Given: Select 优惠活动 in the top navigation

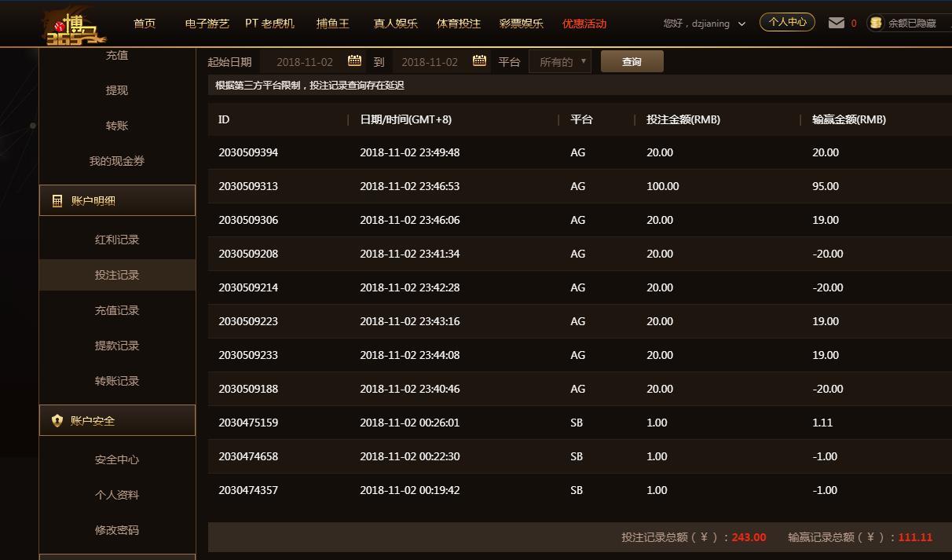Looking at the screenshot, I should point(584,24).
